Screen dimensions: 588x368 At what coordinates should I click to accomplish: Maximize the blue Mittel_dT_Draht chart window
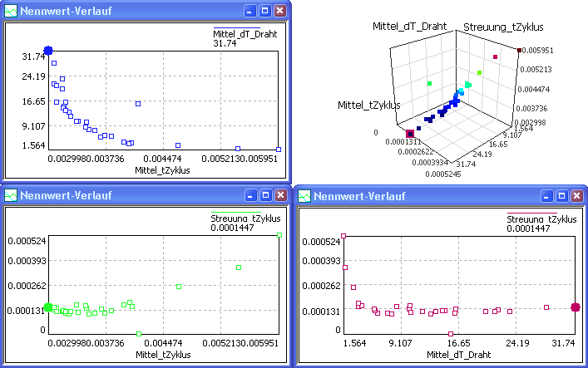click(264, 11)
